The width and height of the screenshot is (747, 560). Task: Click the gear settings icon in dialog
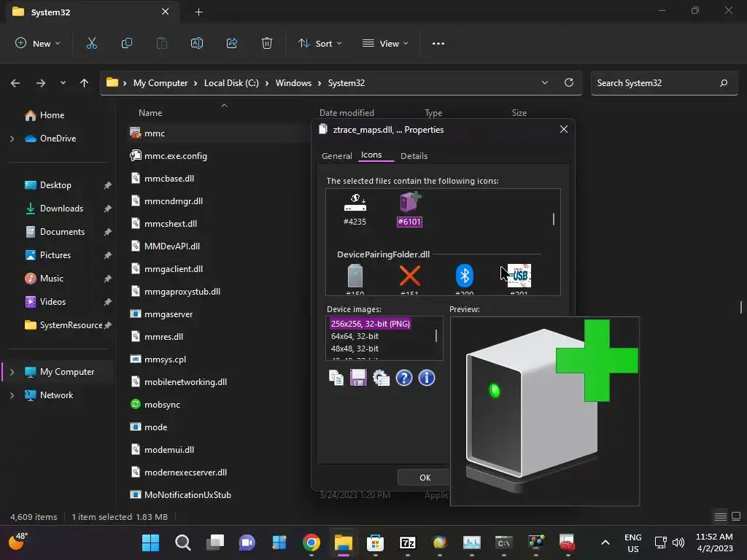point(381,378)
